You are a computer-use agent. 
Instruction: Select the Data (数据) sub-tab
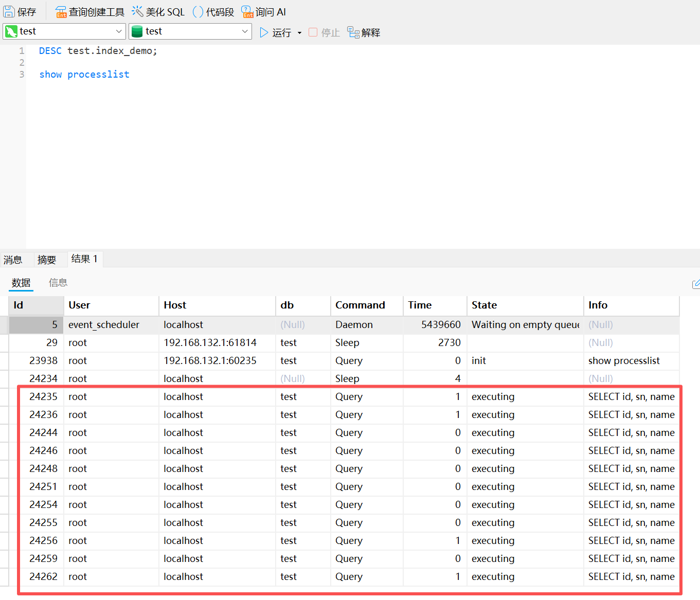21,283
